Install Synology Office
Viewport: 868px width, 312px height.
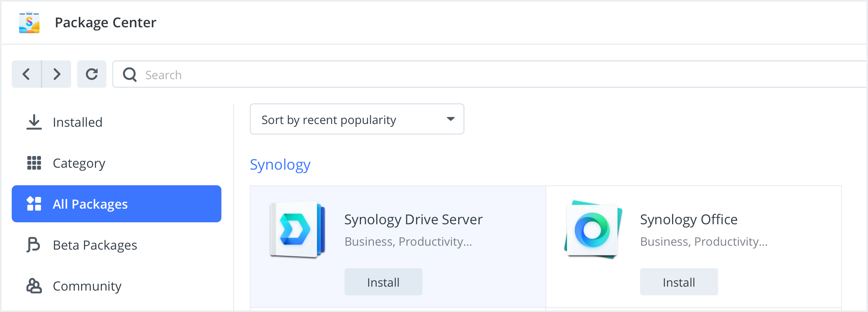point(679,282)
